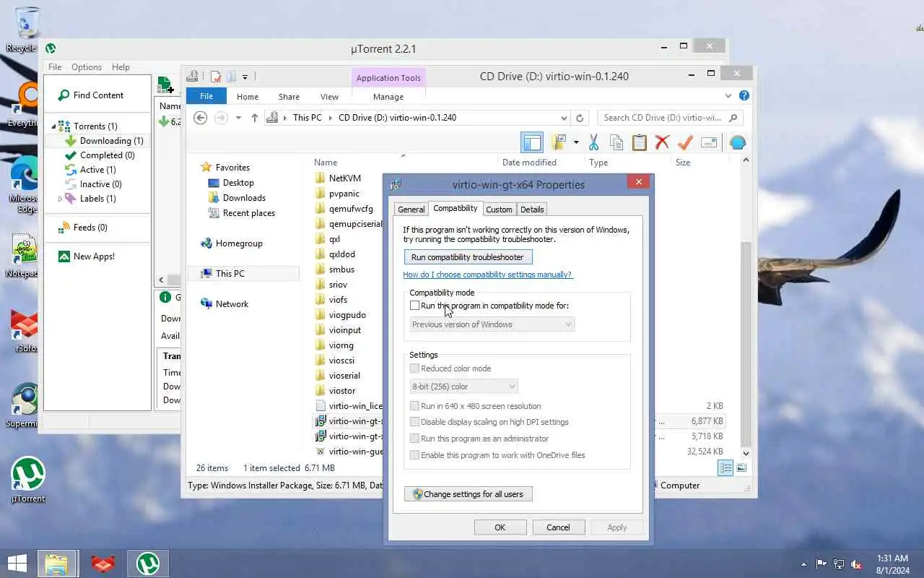Open the Manage ribbon tab
The width and height of the screenshot is (924, 578).
tap(388, 96)
